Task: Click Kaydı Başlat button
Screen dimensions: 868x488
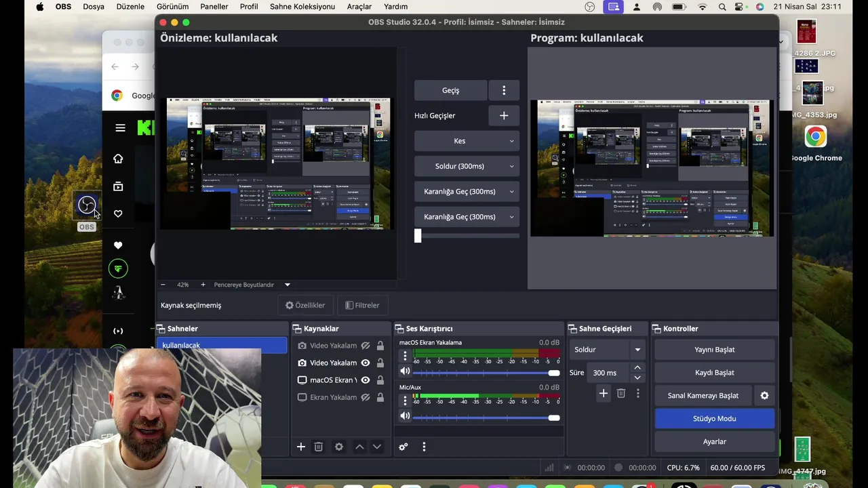Action: click(715, 373)
